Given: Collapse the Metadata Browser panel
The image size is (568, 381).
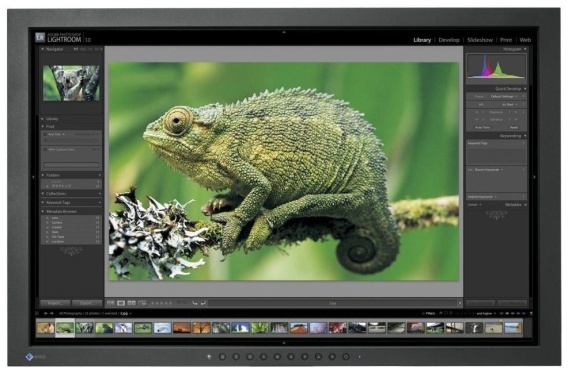Looking at the screenshot, I should click(x=43, y=211).
